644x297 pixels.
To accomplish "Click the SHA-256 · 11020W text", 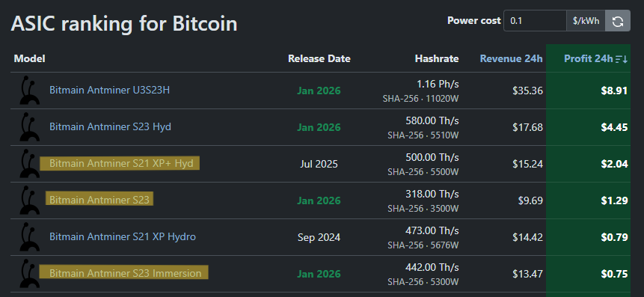I will coord(421,99).
